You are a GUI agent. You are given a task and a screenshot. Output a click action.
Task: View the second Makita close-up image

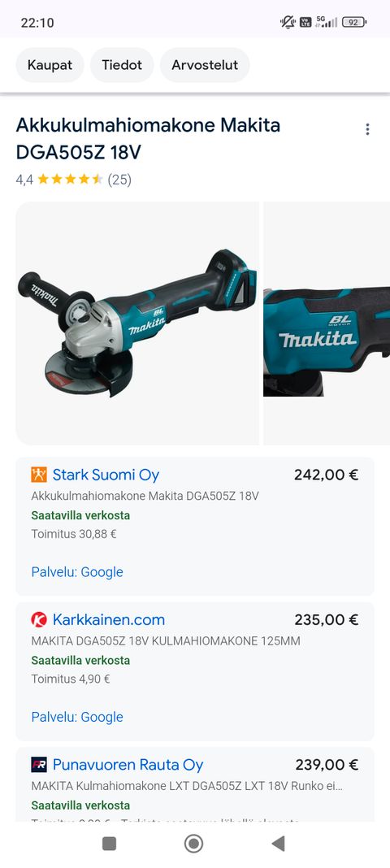click(327, 323)
